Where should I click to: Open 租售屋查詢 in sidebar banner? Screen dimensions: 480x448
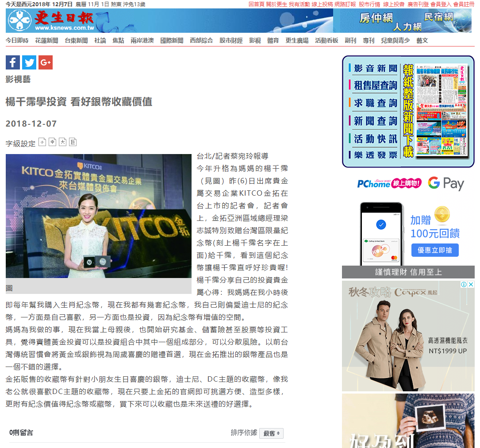pyautogui.click(x=375, y=85)
